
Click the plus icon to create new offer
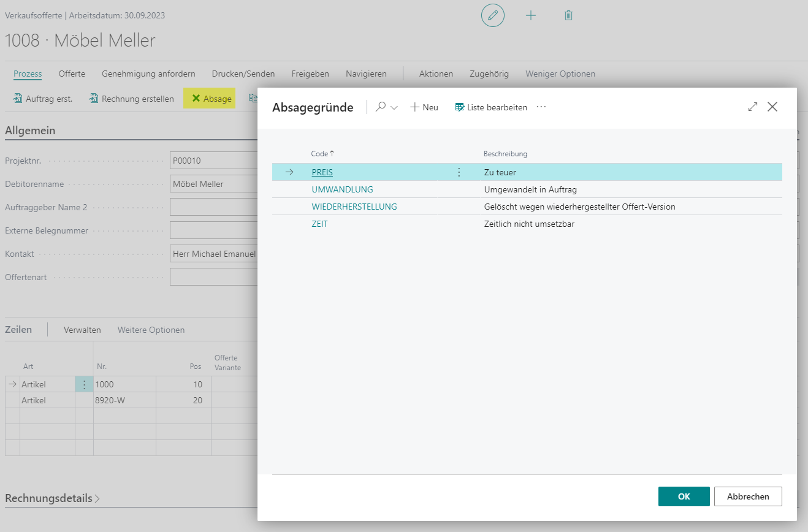click(x=531, y=15)
